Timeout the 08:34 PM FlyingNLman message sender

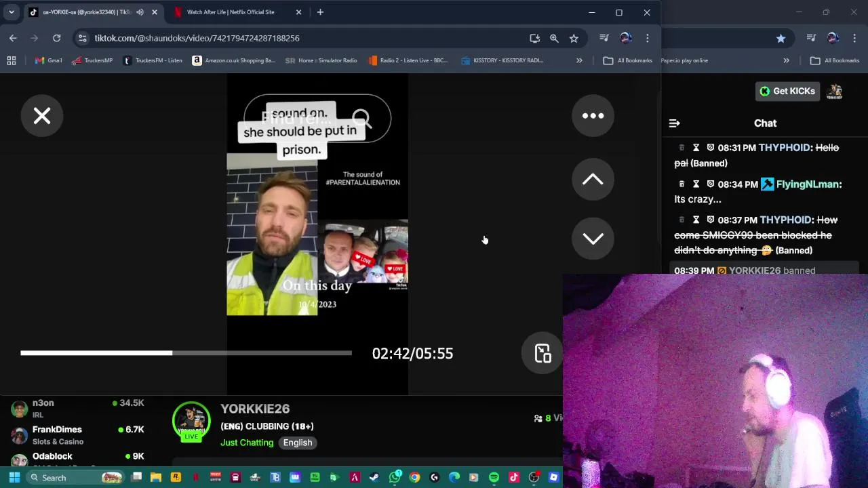click(x=696, y=184)
